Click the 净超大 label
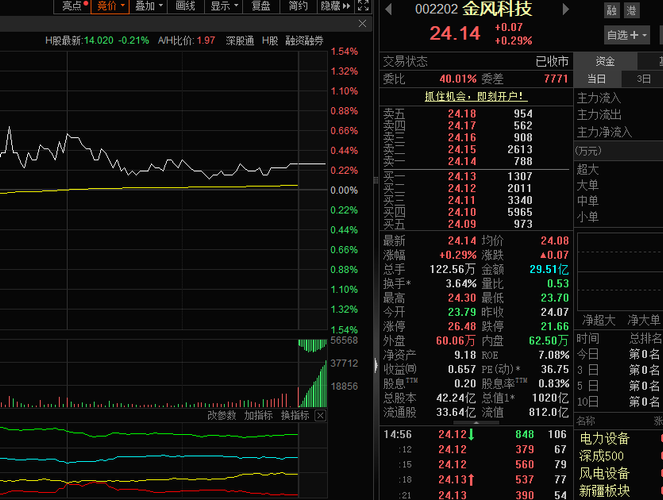663x500 pixels. click(x=598, y=320)
